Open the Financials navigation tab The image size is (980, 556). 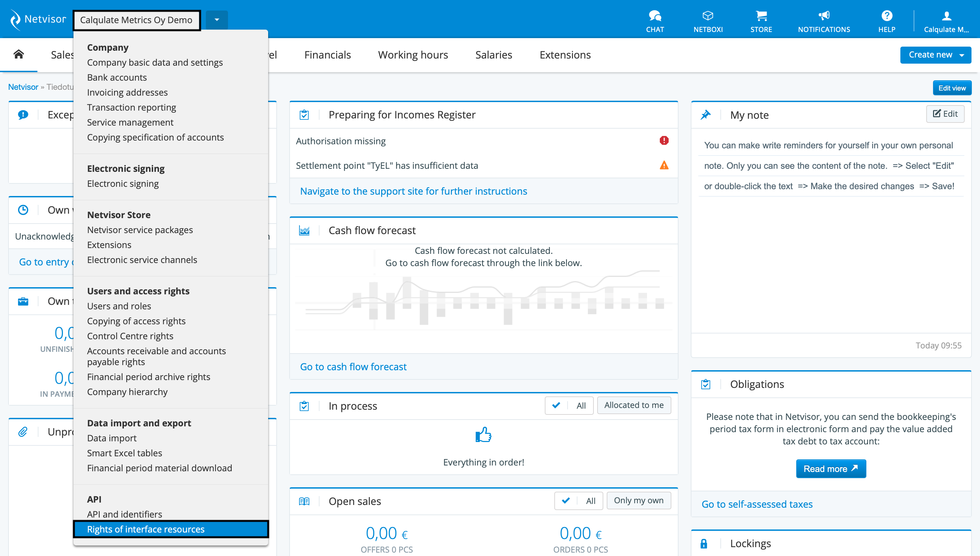(x=327, y=55)
